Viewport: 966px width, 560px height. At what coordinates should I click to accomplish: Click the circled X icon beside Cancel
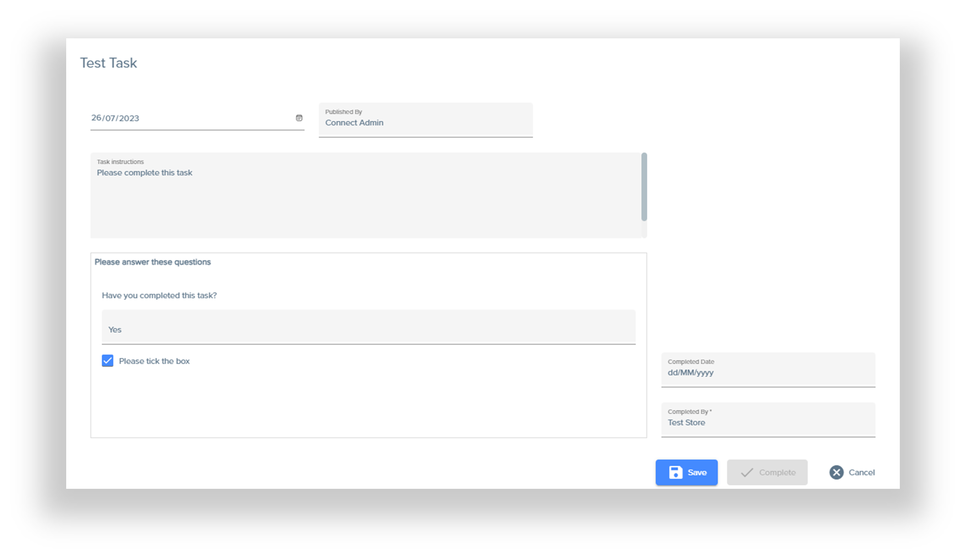coord(836,472)
